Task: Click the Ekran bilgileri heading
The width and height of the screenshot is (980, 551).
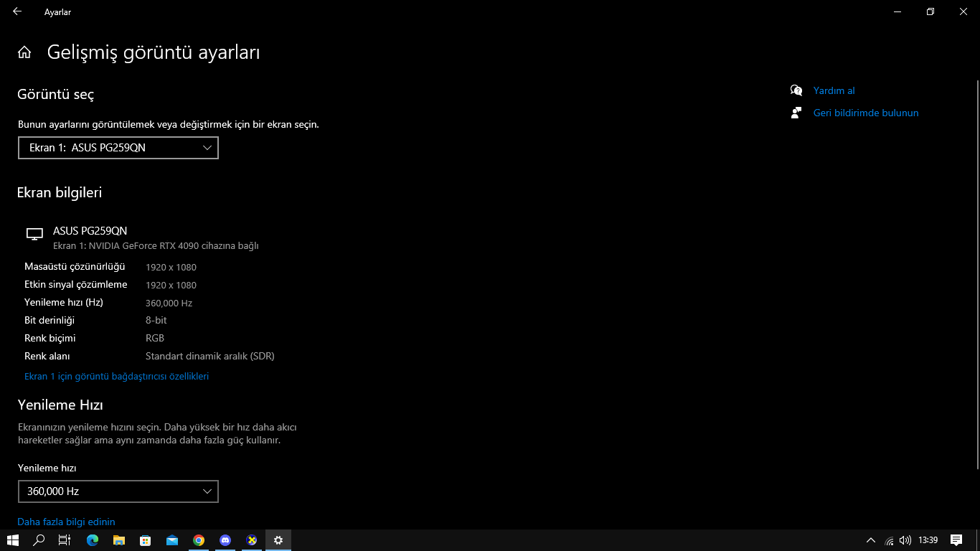Action: click(60, 192)
